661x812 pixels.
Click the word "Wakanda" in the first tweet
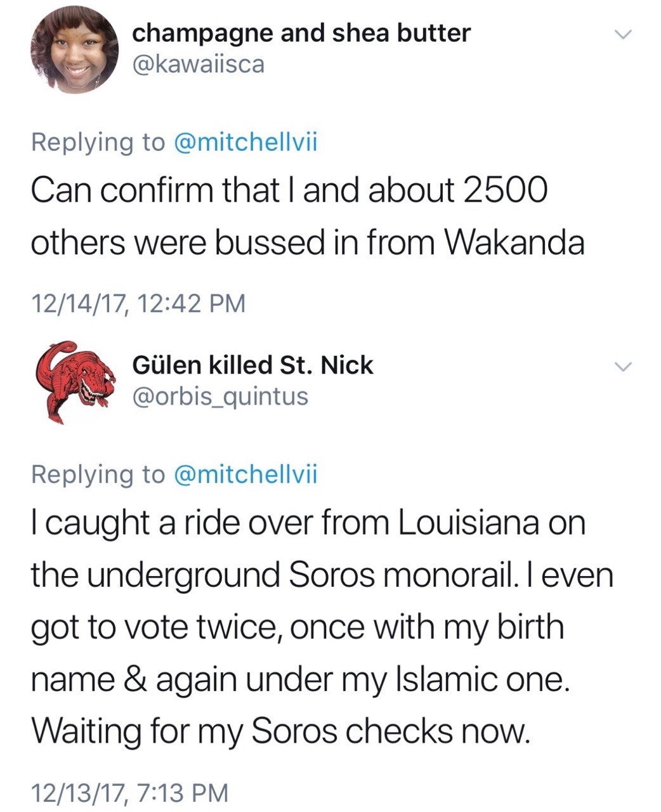tap(514, 242)
